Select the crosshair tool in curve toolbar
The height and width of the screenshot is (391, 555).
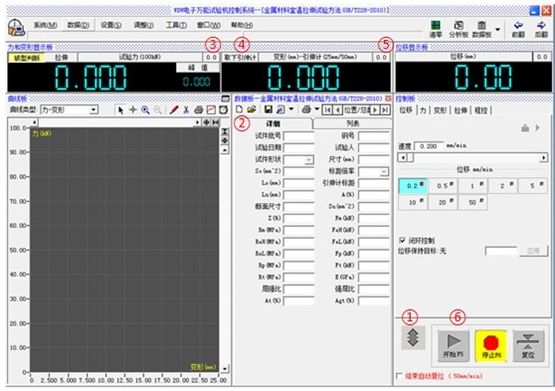(x=133, y=110)
